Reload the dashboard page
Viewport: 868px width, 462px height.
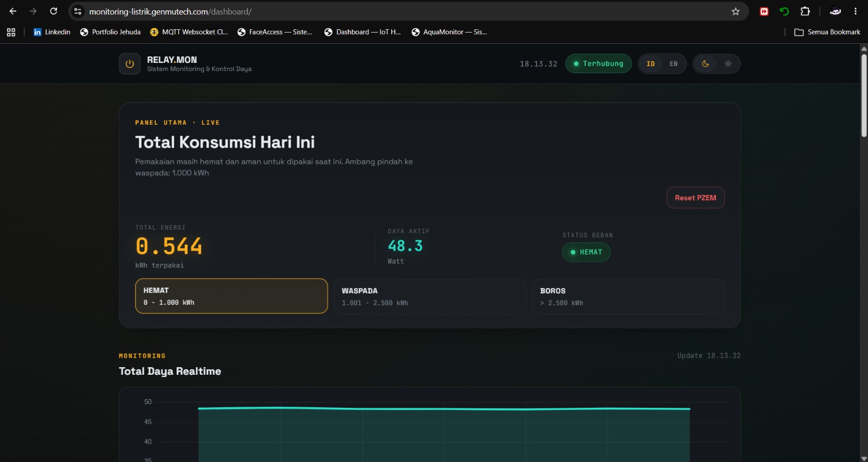pos(54,11)
